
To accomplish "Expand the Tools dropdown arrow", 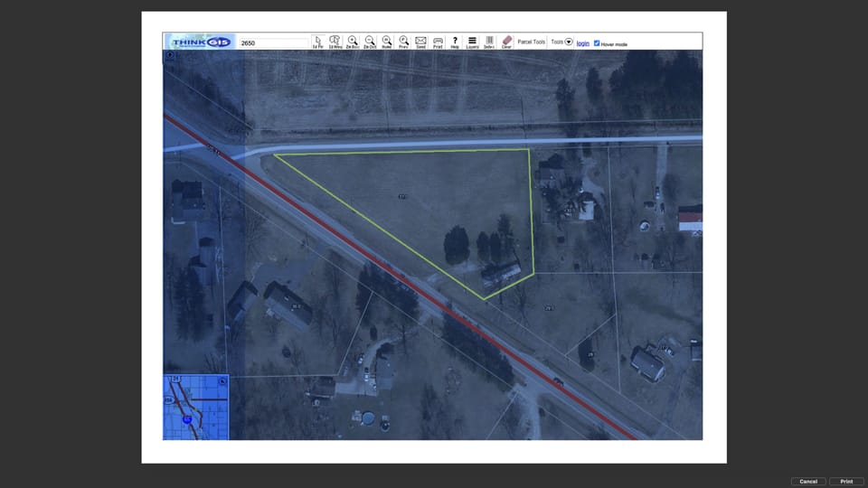I will coord(569,42).
